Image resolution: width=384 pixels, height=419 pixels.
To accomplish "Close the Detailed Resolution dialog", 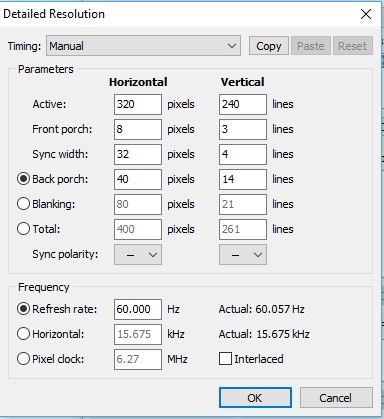I will [366, 14].
